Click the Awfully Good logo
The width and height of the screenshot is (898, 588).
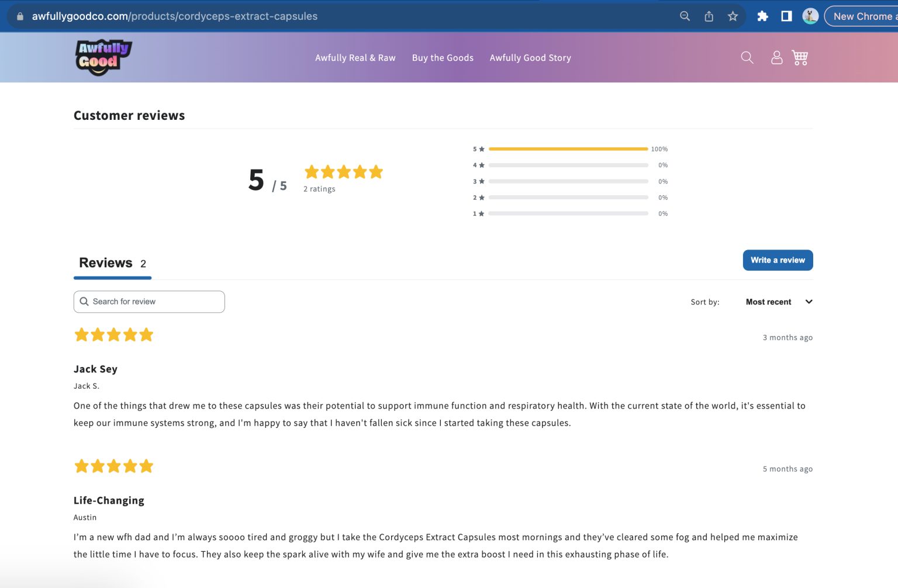coord(103,57)
